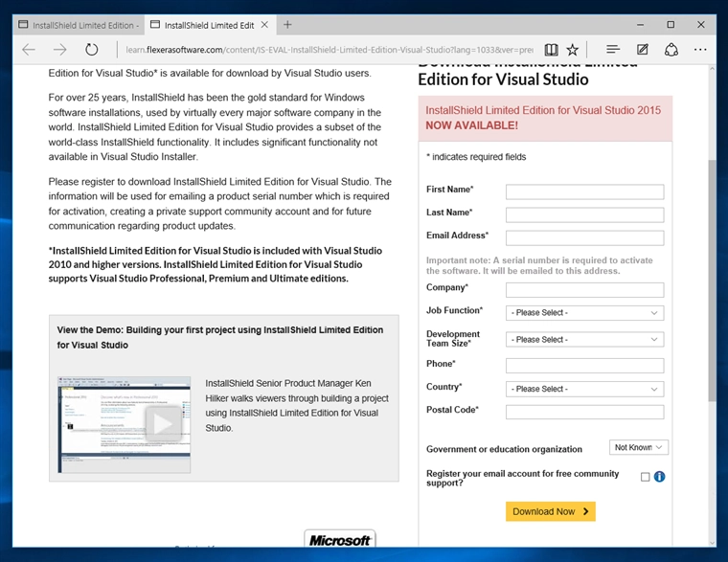Screen dimensions: 728x562
Task: Click the forward navigation arrow
Action: coord(60,50)
